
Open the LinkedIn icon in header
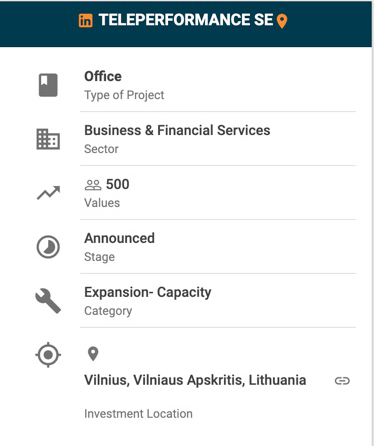click(85, 21)
